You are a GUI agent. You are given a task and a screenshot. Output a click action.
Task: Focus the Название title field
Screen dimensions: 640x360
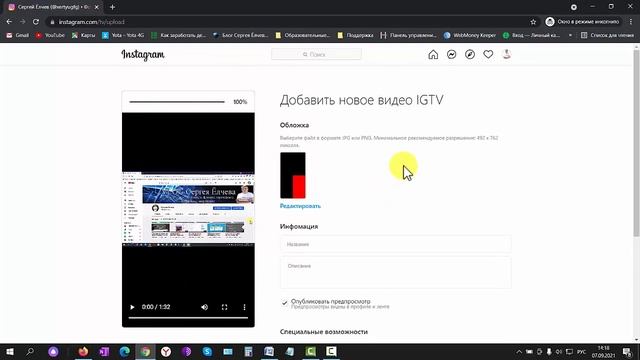(x=396, y=244)
